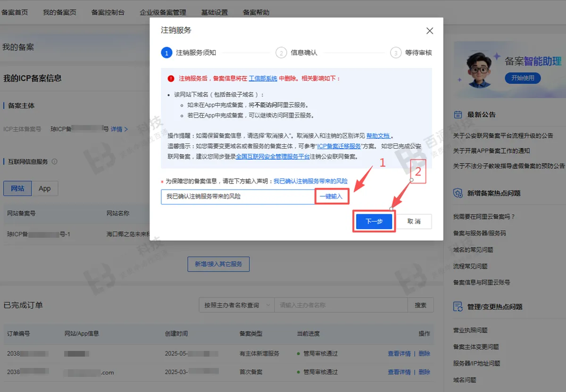
Task: Click the 一键输入 button
Action: (332, 196)
